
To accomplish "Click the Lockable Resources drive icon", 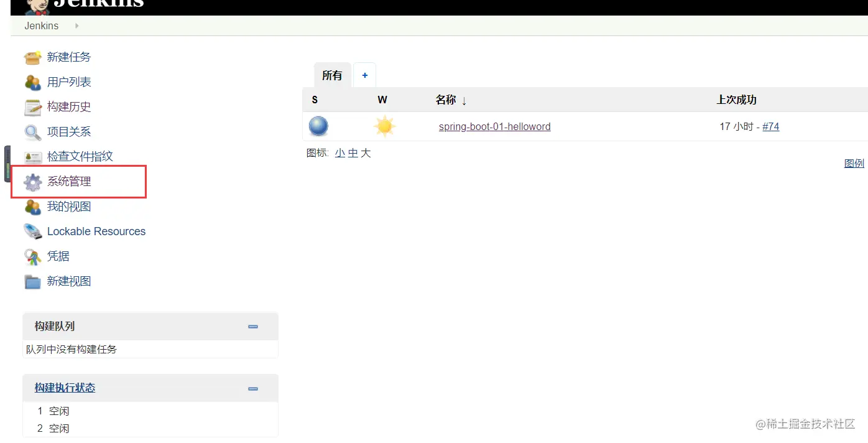I will 32,231.
